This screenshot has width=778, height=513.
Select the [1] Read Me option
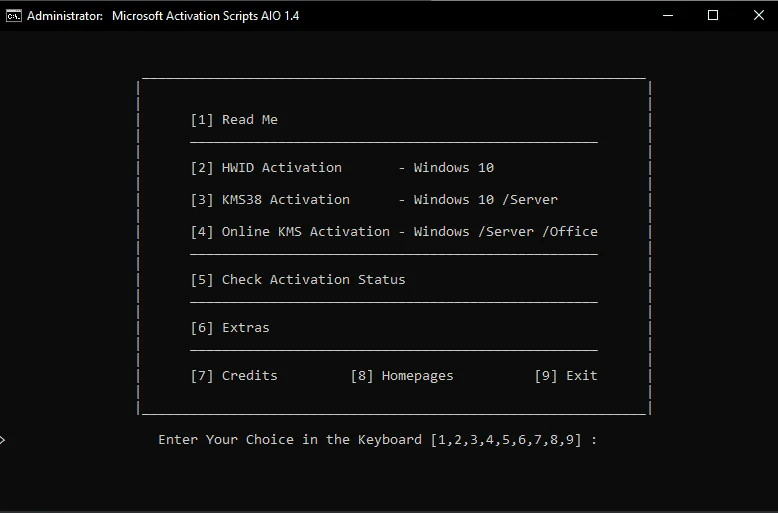click(x=234, y=120)
